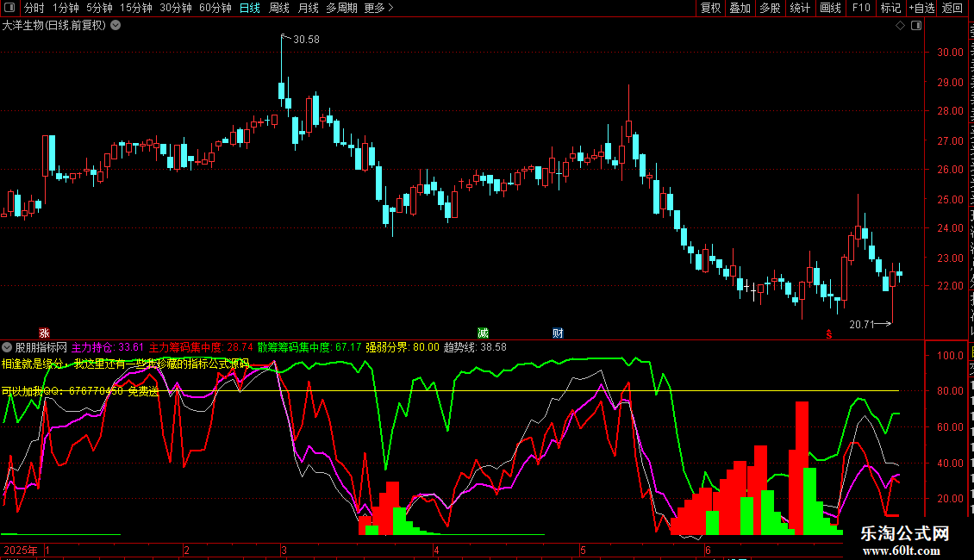Click the month 3 marker on the time axis
Viewport: 974px width, 560px height.
pyautogui.click(x=284, y=550)
